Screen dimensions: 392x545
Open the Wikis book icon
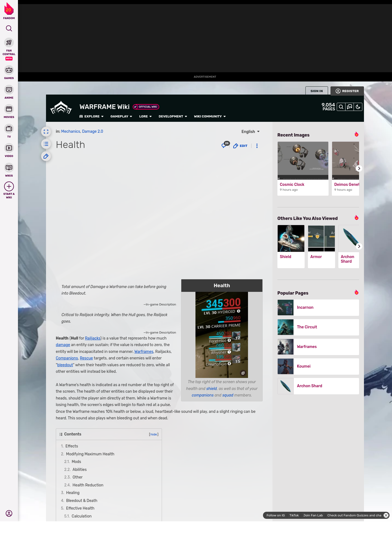(9, 168)
